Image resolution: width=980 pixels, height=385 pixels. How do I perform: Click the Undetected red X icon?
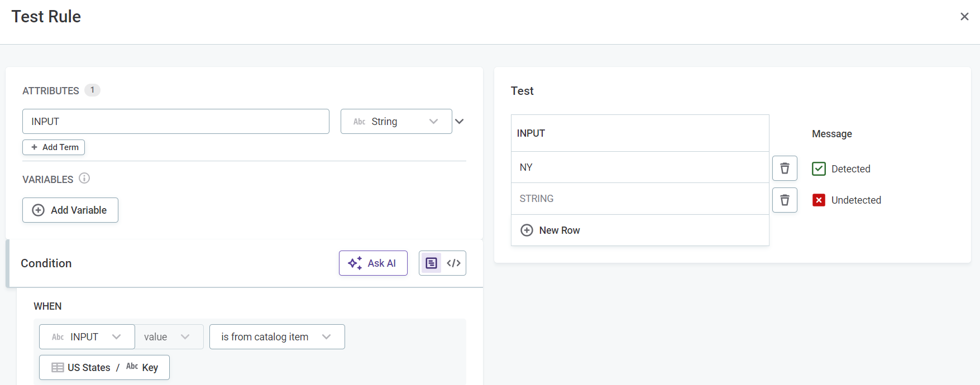[819, 200]
